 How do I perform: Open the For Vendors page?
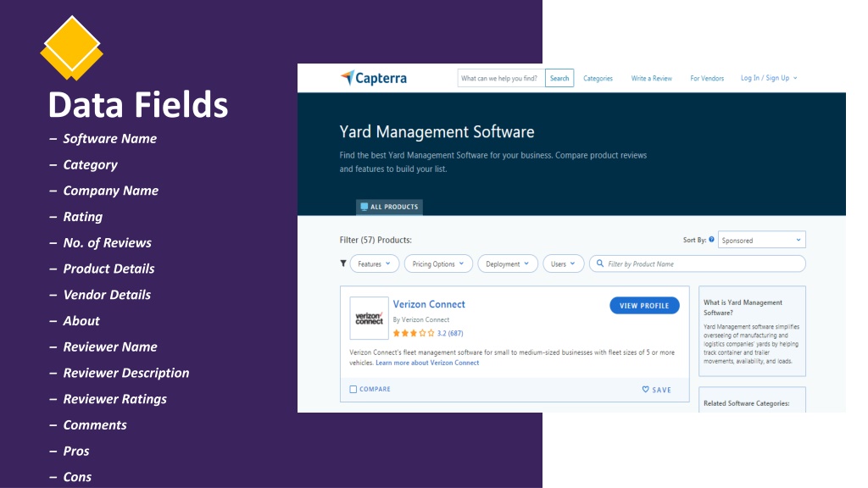click(x=707, y=79)
